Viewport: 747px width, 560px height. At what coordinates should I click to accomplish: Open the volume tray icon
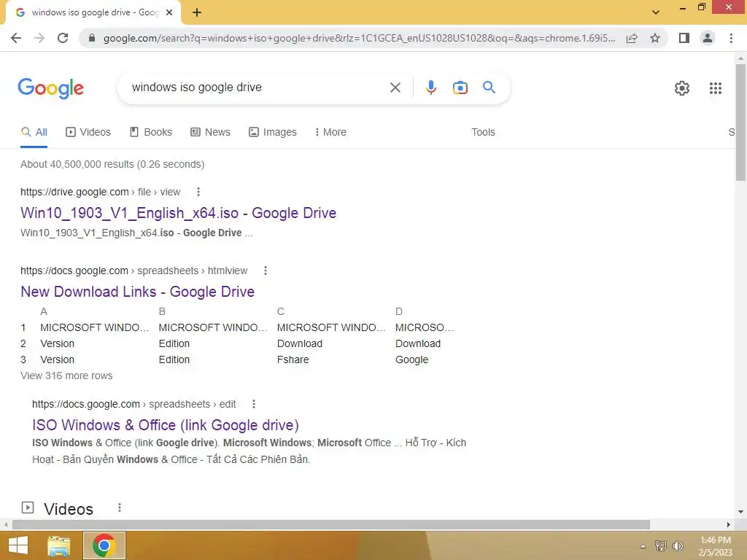(x=678, y=545)
